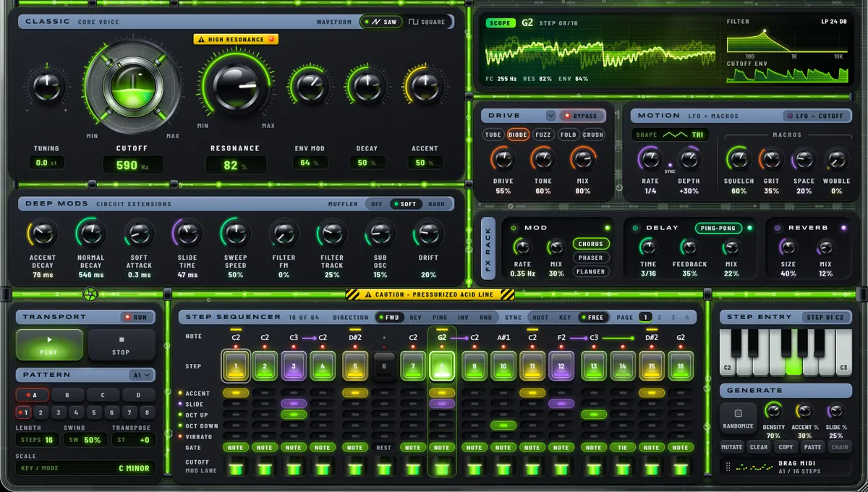The height and width of the screenshot is (492, 868).
Task: Toggle the LFO > CUTOFF routing
Action: coord(818,116)
